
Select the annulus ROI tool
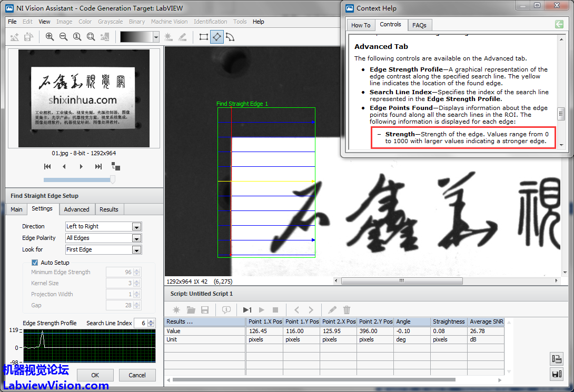click(230, 37)
